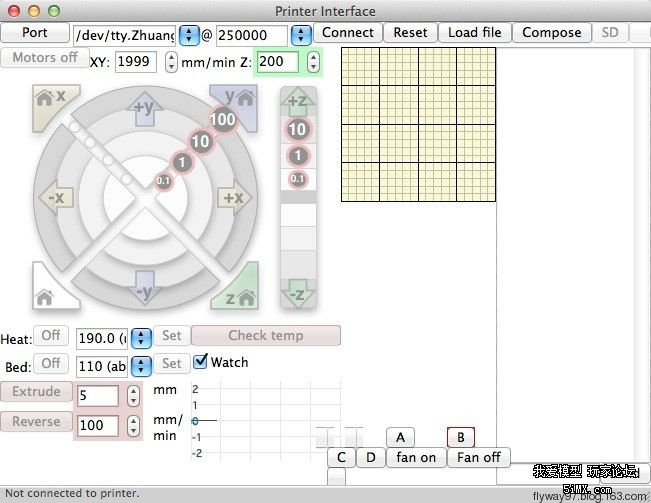
Task: Select 10 mm XY jog distance marker
Action: coord(201,141)
